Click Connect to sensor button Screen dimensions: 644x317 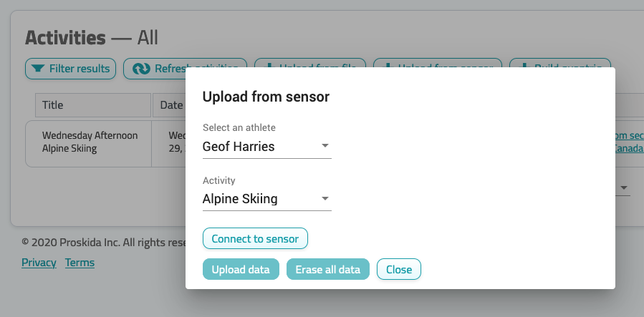point(255,239)
